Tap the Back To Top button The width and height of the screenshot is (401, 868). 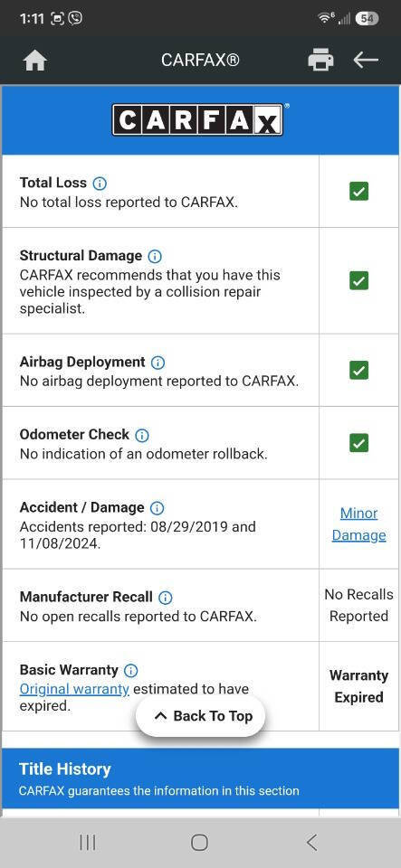point(201,716)
